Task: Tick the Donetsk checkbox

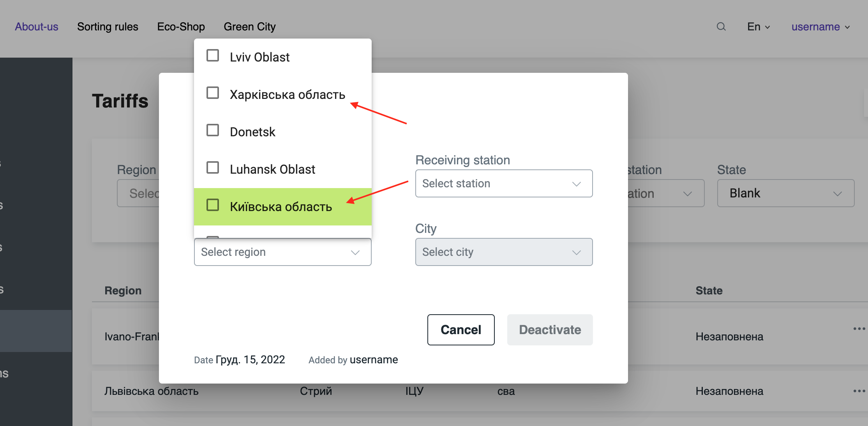Action: point(213,130)
